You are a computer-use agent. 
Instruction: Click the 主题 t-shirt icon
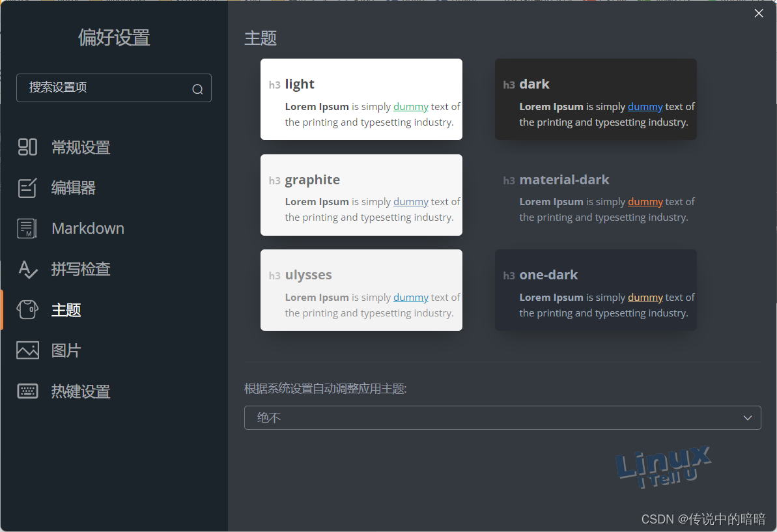(27, 310)
